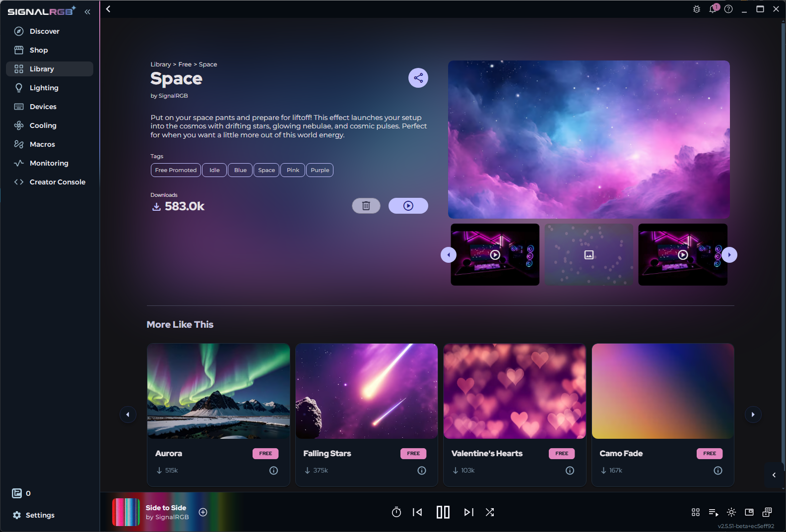
Task: Play the first preview video thumbnail
Action: click(x=495, y=255)
